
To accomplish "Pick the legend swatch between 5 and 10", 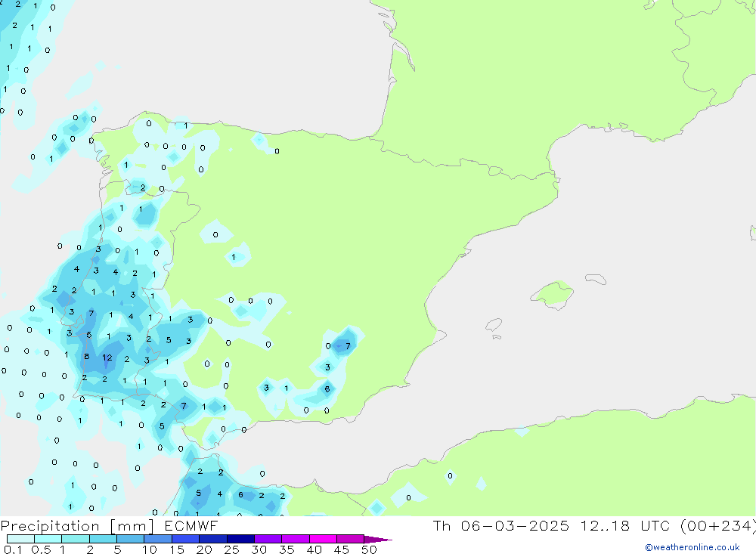I will 131,539.
